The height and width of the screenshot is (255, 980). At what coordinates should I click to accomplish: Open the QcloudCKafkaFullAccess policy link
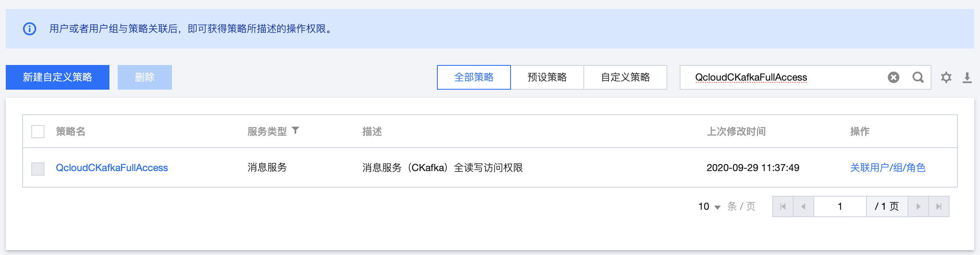tap(112, 168)
